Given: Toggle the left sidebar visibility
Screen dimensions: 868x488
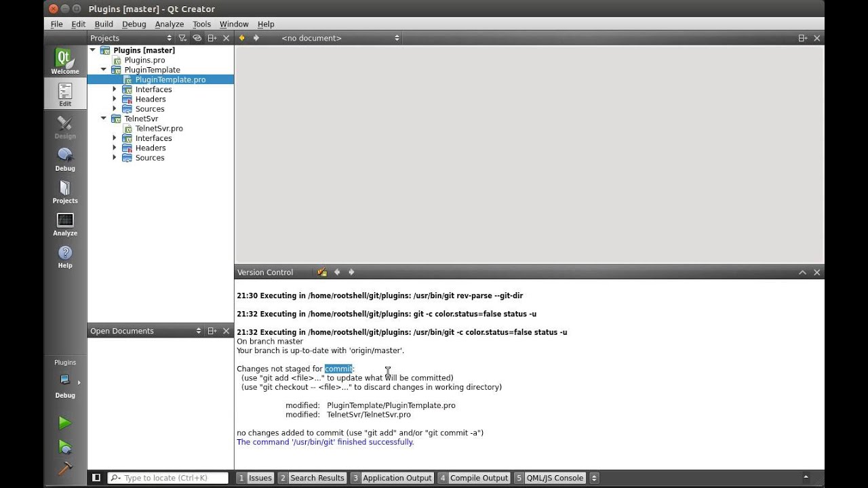Looking at the screenshot, I should pyautogui.click(x=96, y=478).
